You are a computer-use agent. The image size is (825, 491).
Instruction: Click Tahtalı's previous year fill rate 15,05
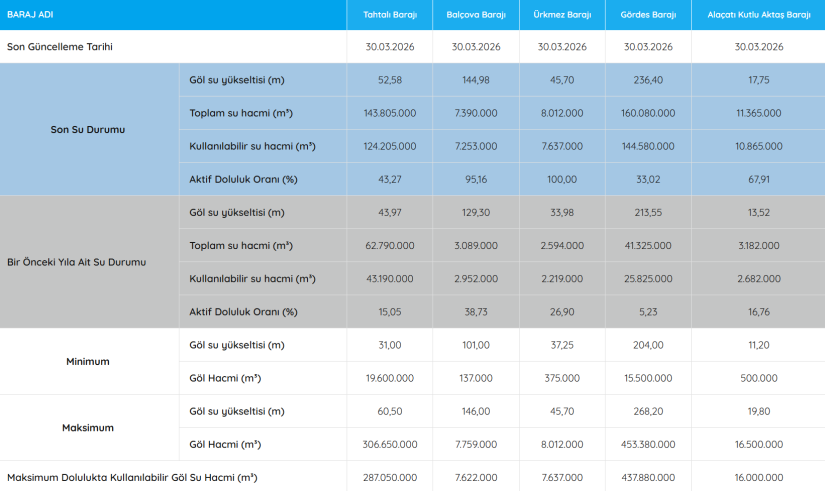(389, 311)
